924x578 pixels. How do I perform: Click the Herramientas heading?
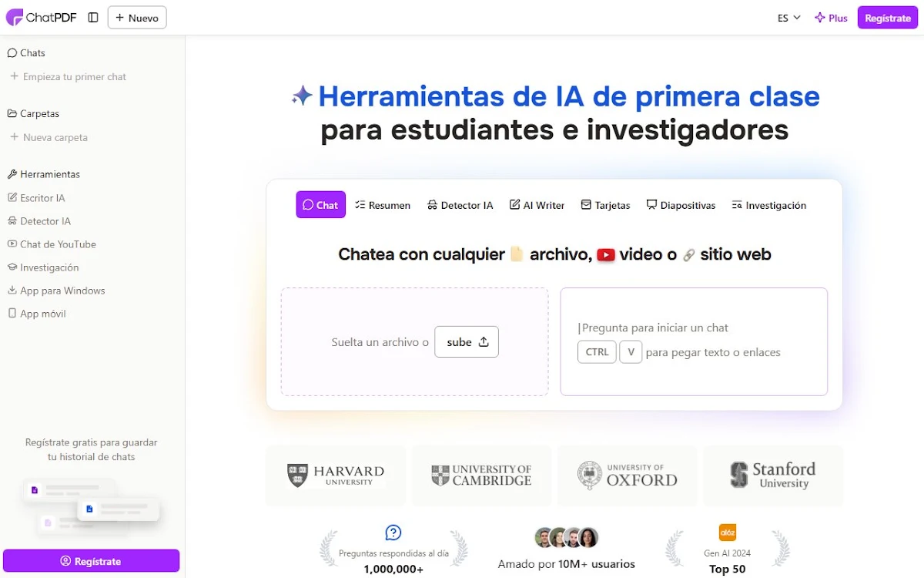(x=43, y=174)
